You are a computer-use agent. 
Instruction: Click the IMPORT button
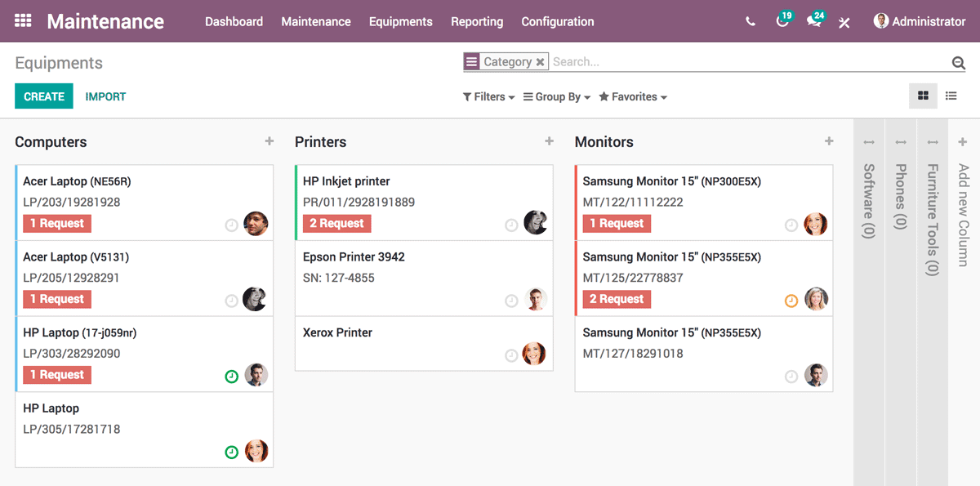105,96
